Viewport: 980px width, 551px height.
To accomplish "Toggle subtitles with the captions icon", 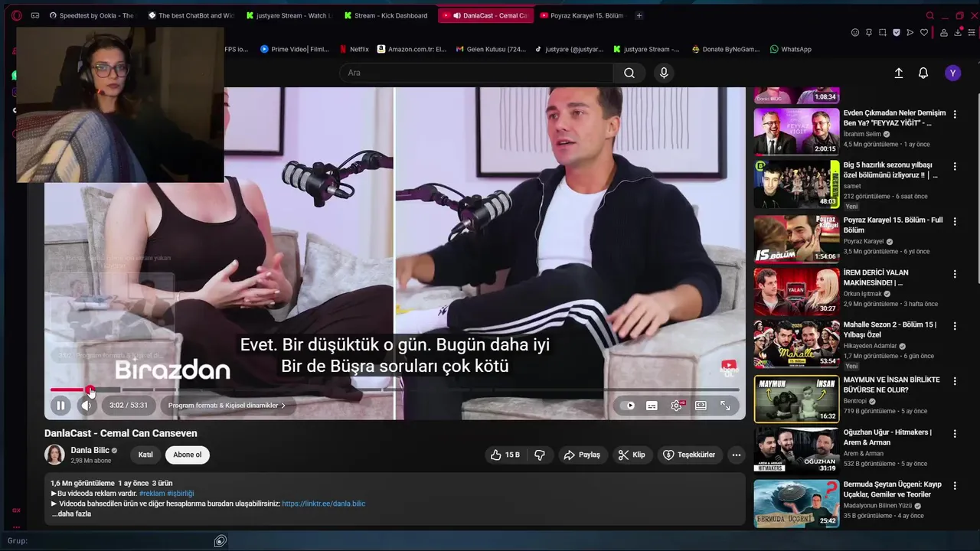I will [x=652, y=406].
